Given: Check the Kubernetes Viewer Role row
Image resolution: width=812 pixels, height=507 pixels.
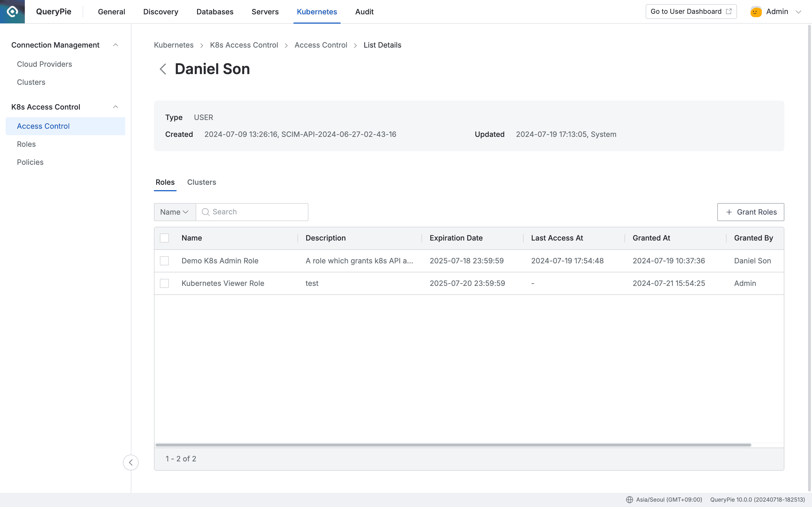Looking at the screenshot, I should 164,283.
